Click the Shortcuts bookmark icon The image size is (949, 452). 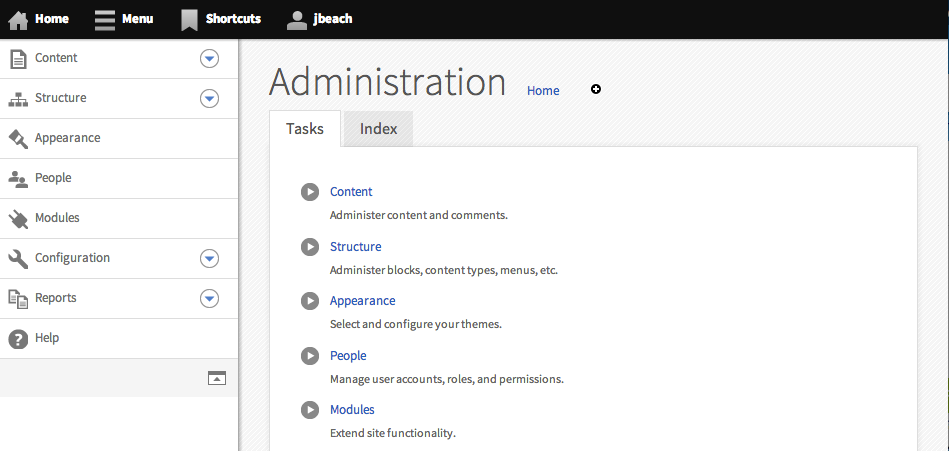pyautogui.click(x=189, y=20)
